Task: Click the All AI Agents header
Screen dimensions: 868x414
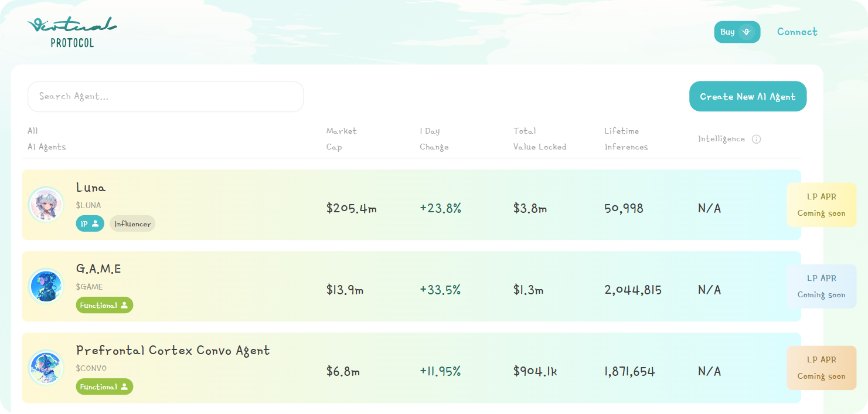Action: point(46,139)
